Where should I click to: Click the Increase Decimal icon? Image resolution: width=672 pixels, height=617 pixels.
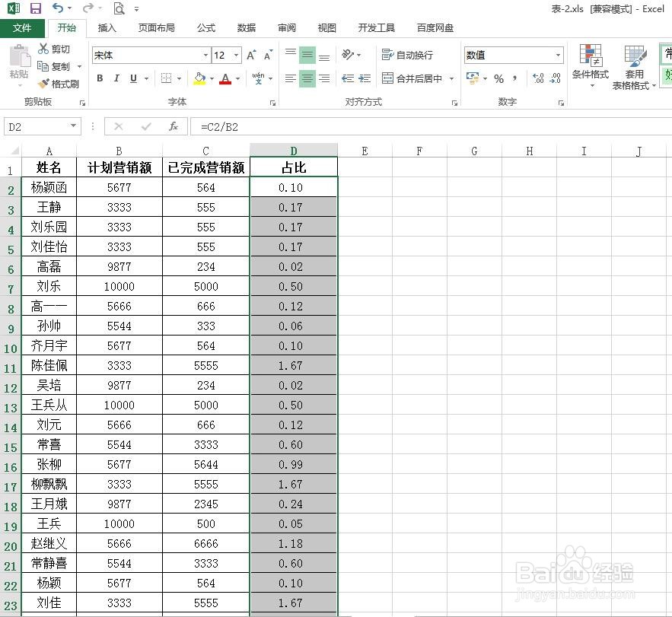coord(538,78)
